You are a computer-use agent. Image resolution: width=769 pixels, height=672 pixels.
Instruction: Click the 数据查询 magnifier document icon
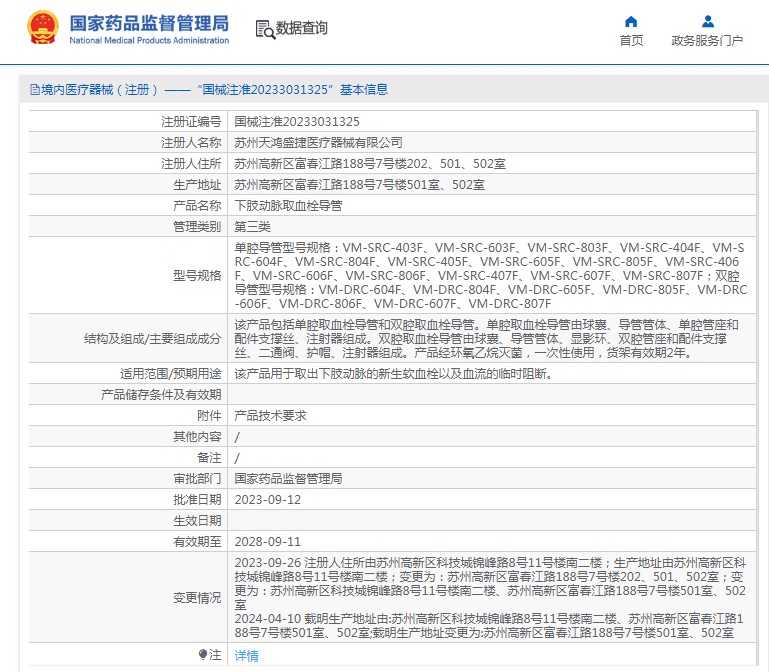pyautogui.click(x=265, y=29)
